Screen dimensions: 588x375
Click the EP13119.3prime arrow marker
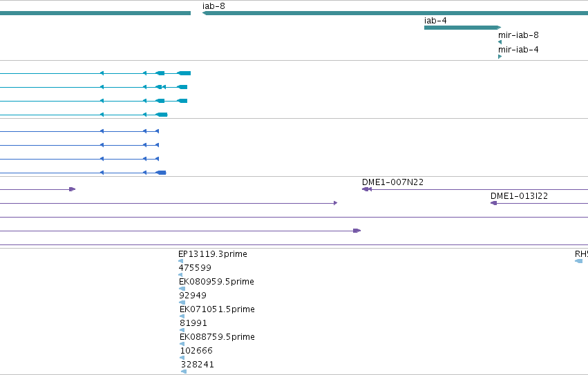point(181,261)
